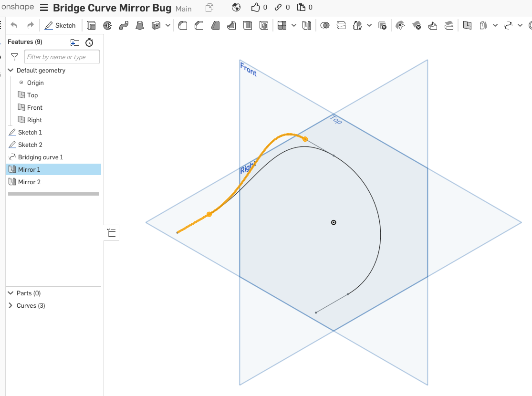
Task: Click the document copy icon near Main
Action: pos(209,8)
